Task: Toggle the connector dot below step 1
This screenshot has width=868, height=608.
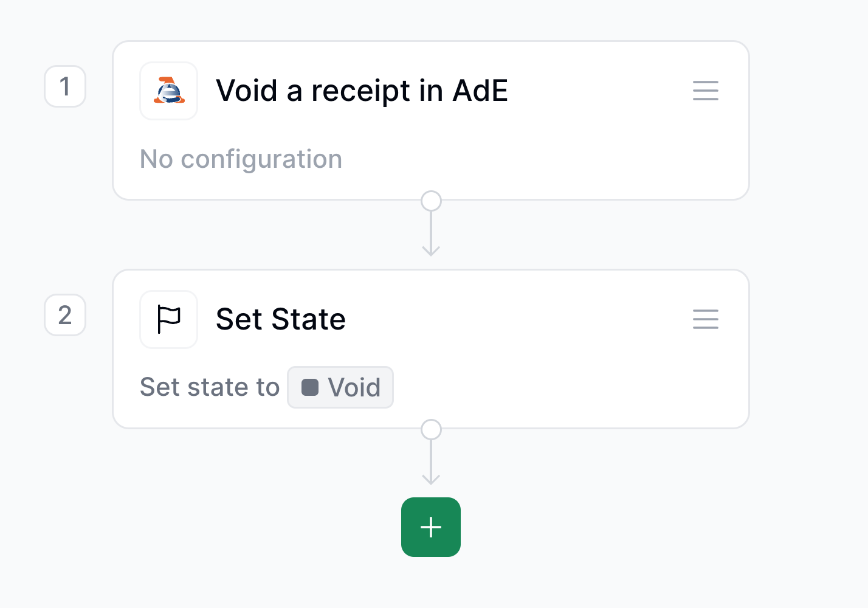Action: coord(431,200)
